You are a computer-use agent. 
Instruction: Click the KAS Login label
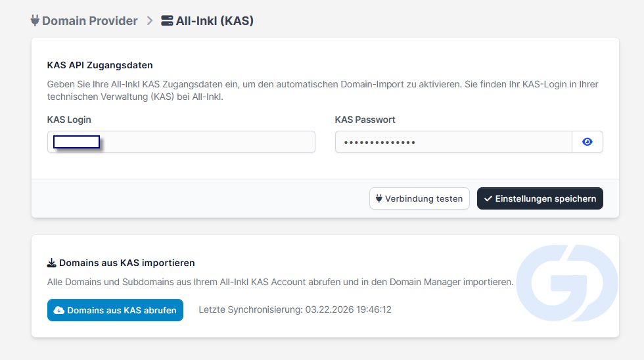69,120
